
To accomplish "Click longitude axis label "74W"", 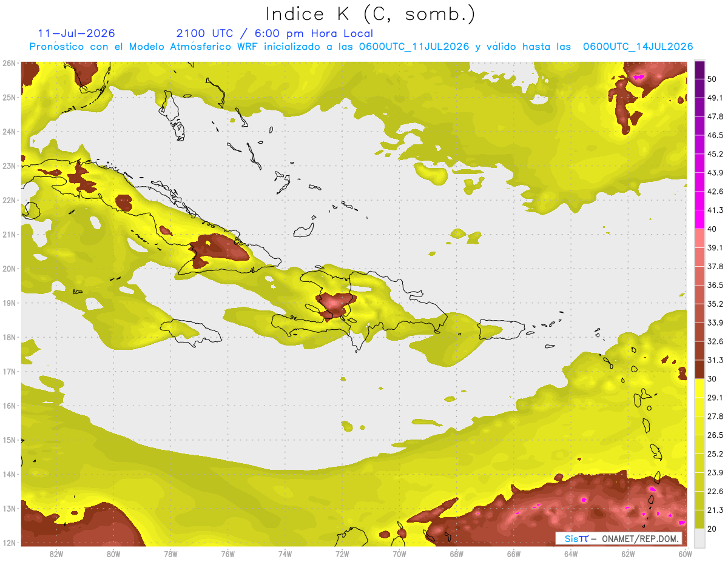I will pos(285,554).
